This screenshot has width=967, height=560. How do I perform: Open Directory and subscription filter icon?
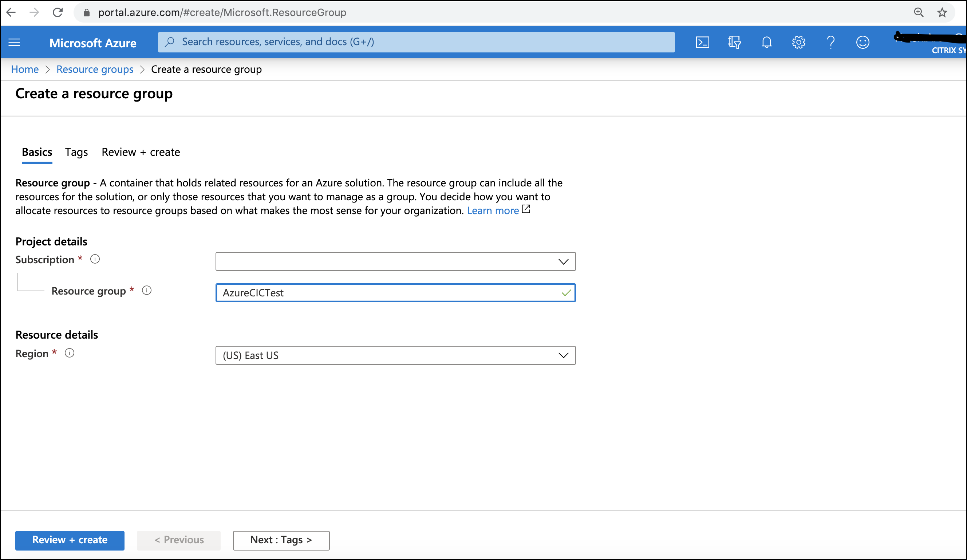point(734,42)
